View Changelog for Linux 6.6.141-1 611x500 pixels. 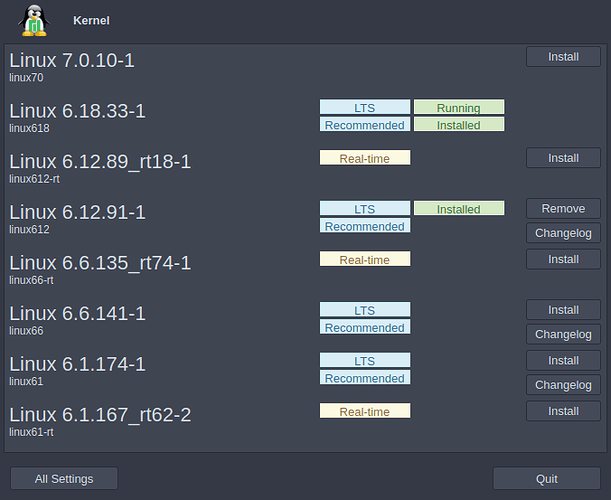point(563,334)
